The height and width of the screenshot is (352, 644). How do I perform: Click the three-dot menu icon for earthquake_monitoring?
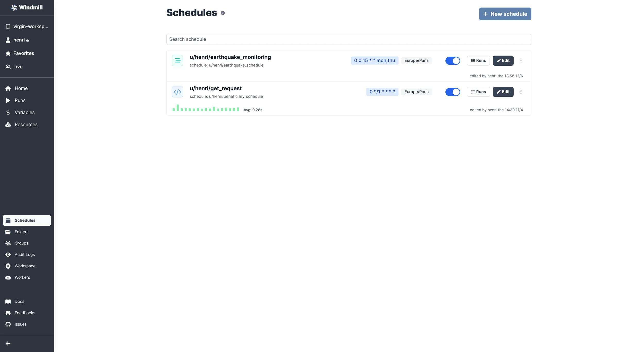tap(521, 61)
